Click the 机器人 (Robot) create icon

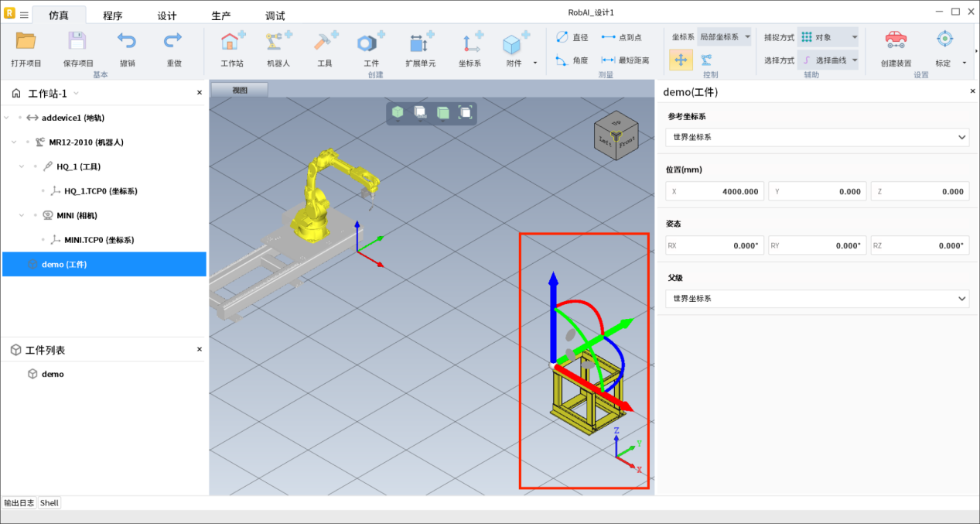278,43
